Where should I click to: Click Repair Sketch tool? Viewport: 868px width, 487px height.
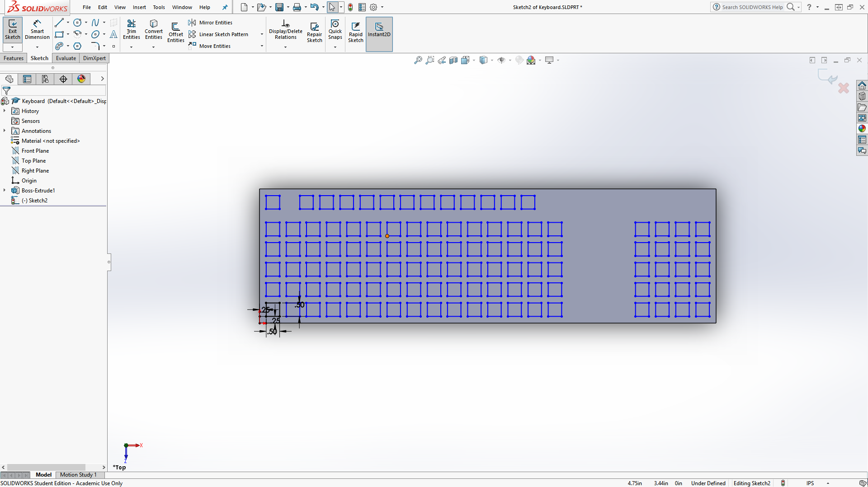314,32
